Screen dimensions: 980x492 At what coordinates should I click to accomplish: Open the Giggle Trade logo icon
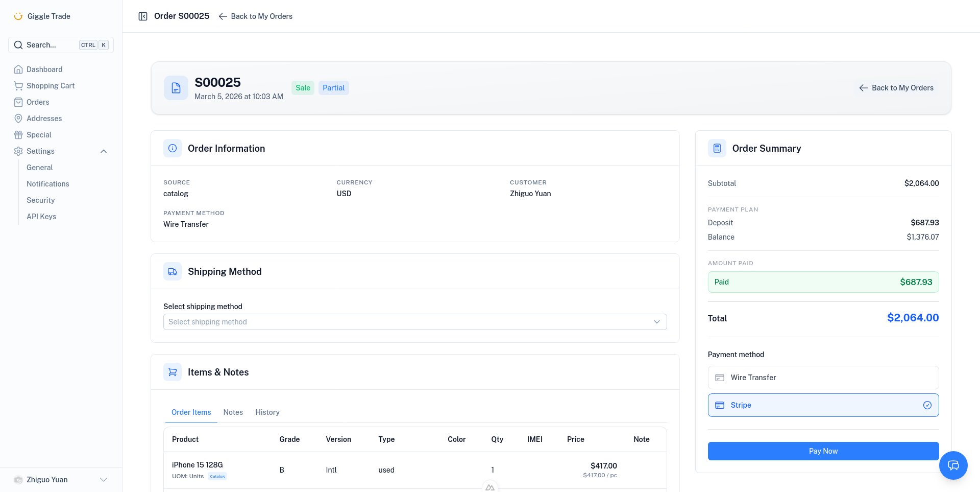click(x=18, y=16)
